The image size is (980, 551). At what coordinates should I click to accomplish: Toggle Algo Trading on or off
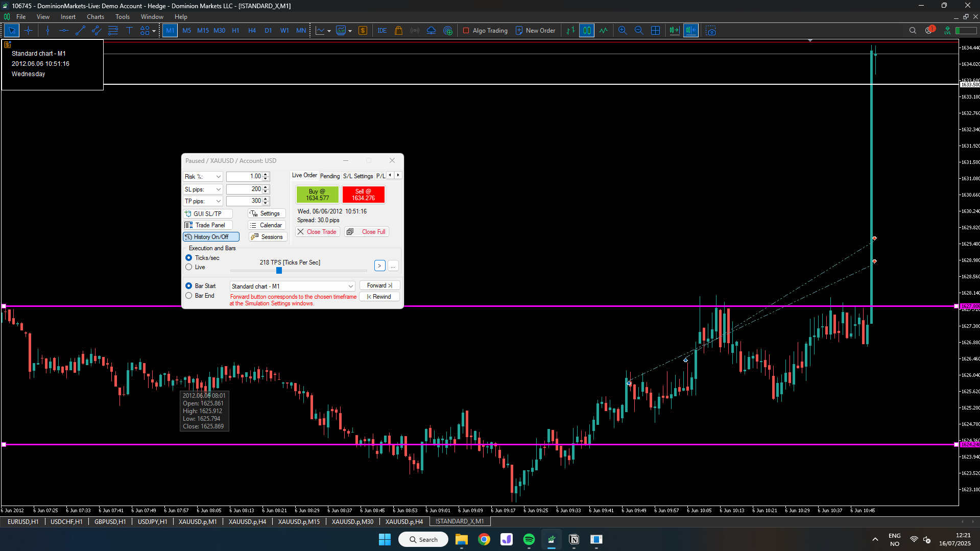pos(485,31)
